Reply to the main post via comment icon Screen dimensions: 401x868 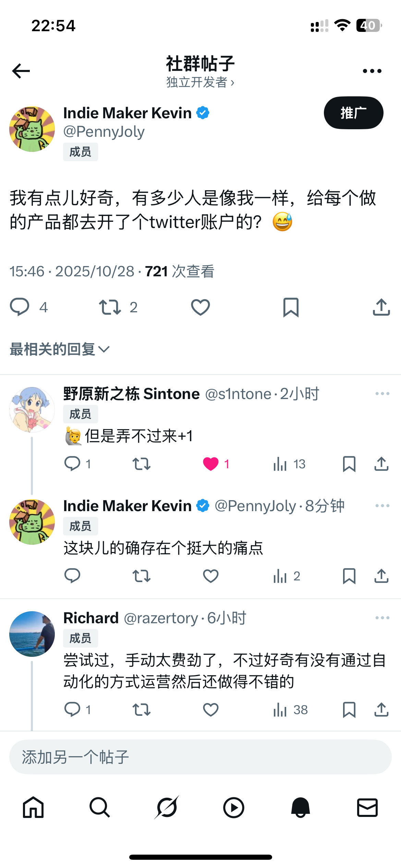tap(20, 307)
